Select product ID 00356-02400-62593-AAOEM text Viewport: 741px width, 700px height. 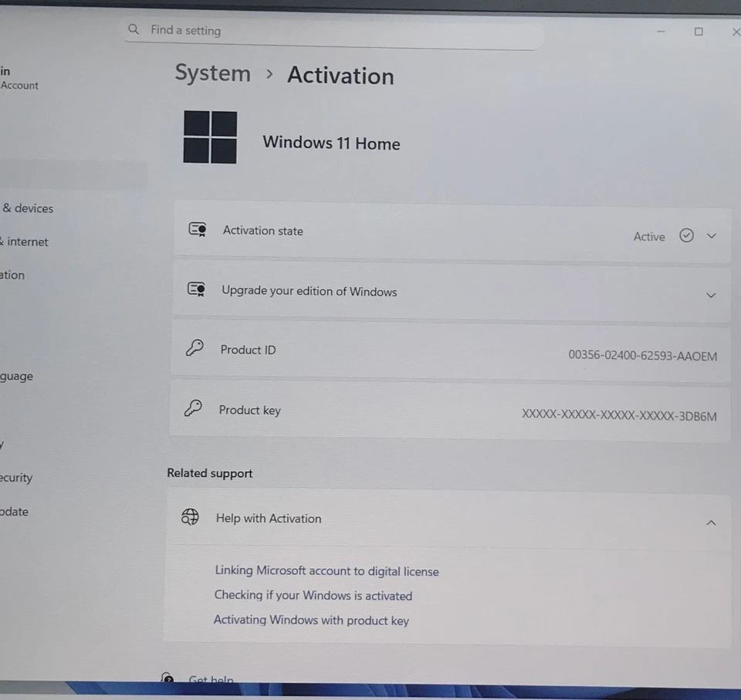pyautogui.click(x=642, y=356)
